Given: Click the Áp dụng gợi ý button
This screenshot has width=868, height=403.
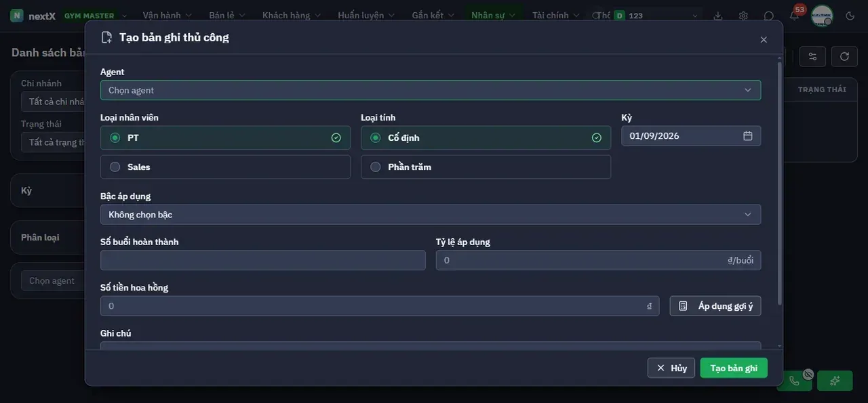Looking at the screenshot, I should pyautogui.click(x=715, y=306).
